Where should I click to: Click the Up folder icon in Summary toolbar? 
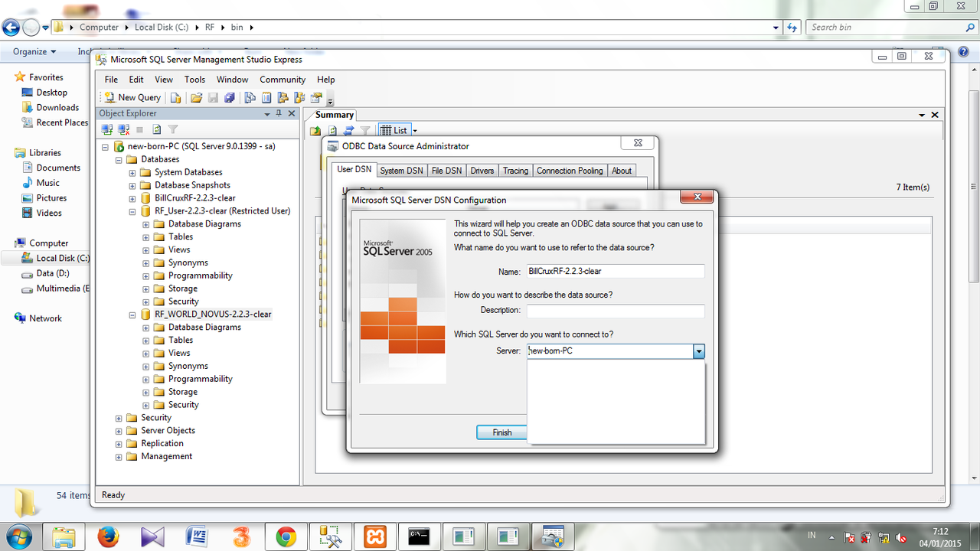315,131
